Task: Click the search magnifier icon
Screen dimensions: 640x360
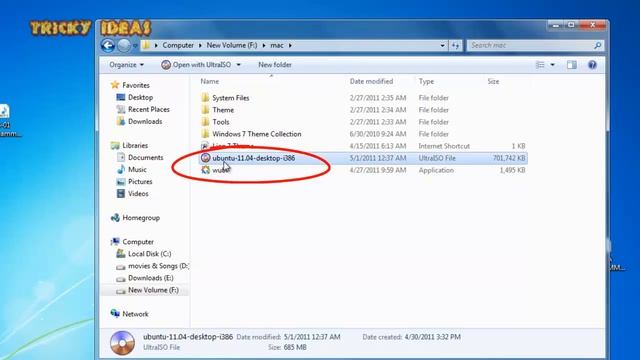Action: [598, 45]
